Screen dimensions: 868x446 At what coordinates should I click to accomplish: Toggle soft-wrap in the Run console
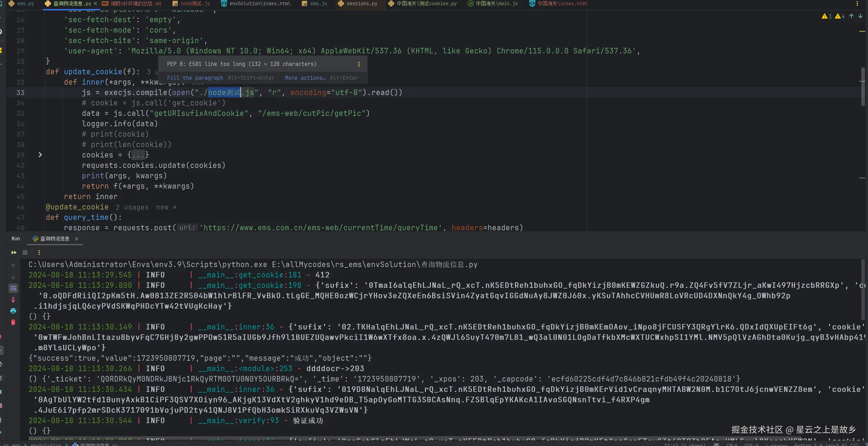13,288
